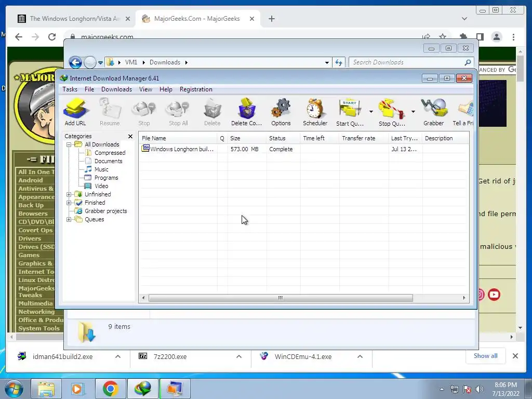Expand the Finished tree node

coord(69,203)
